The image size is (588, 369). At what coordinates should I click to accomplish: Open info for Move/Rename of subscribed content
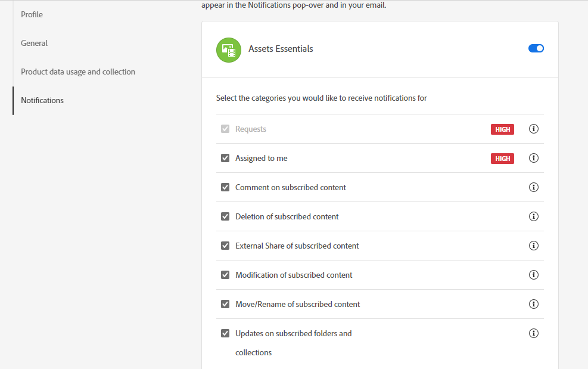(534, 304)
